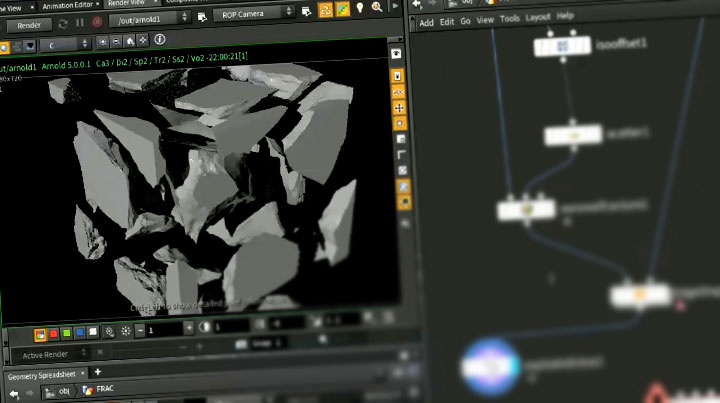Viewport: 720px width, 403px height.
Task: Click the arrow at right end of render toolbar
Action: (395, 6)
